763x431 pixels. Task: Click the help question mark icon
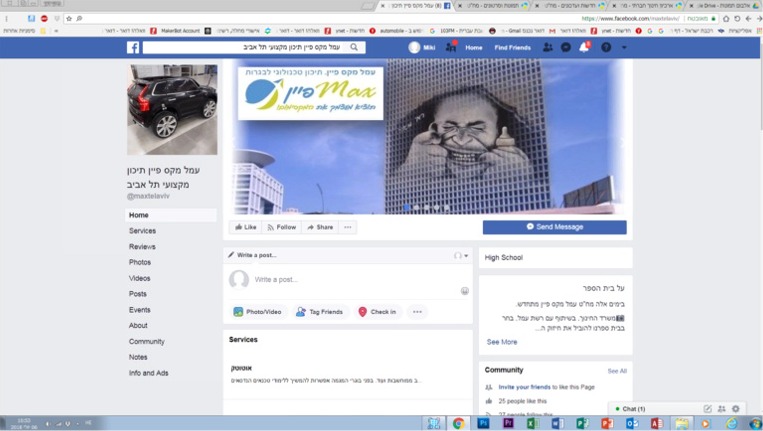point(606,47)
